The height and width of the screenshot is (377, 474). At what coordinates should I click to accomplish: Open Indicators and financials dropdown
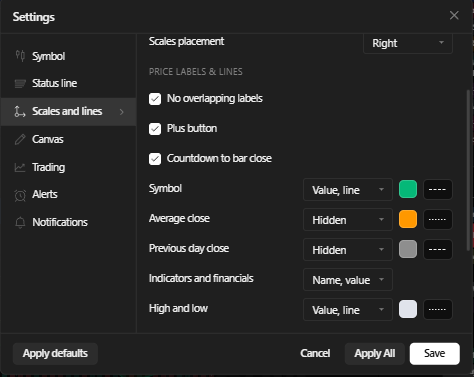click(x=348, y=280)
